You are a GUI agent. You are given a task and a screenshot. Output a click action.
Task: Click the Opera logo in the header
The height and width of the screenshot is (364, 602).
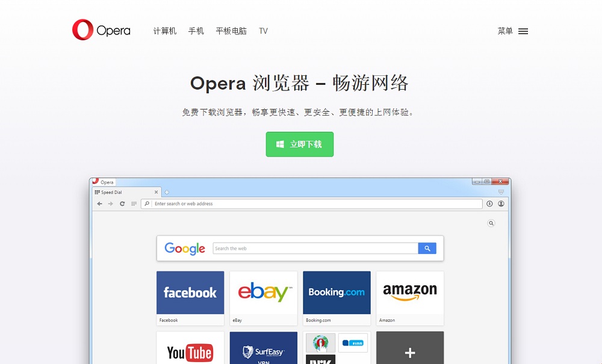(x=101, y=30)
